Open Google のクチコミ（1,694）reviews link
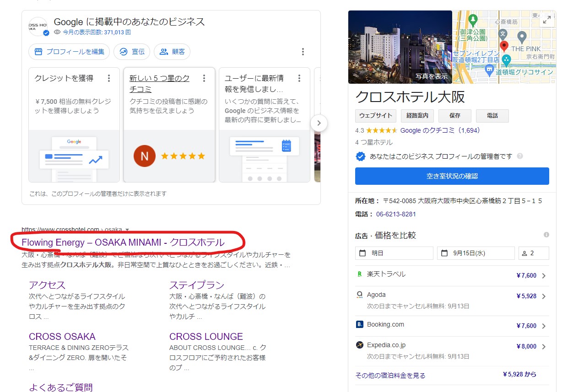Image resolution: width=584 pixels, height=392 pixels. 440,130
